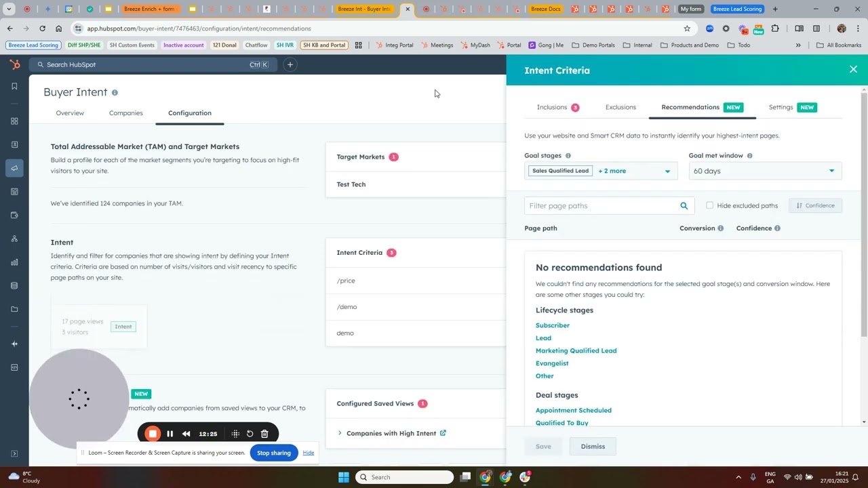Click the Dismiss button
The height and width of the screenshot is (488, 868).
pyautogui.click(x=593, y=446)
